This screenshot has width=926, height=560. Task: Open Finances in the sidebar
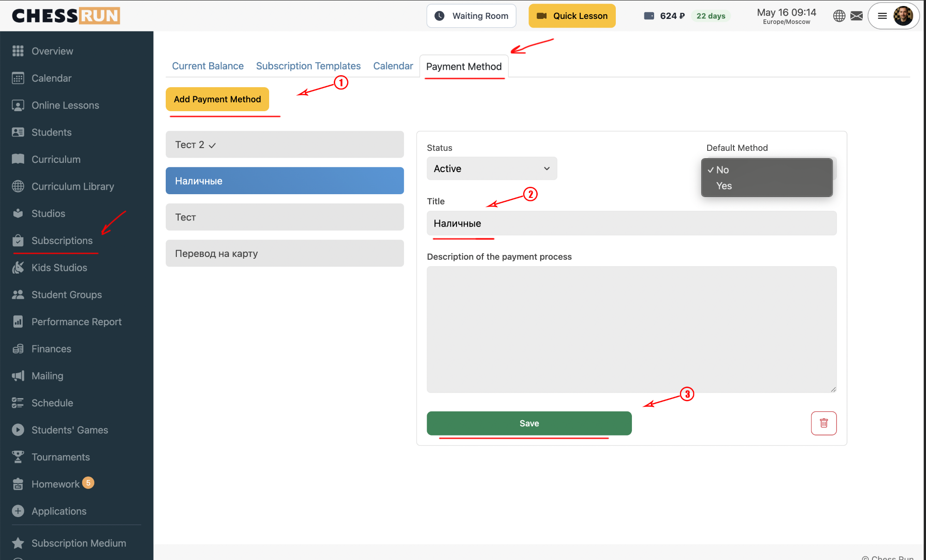[51, 349]
